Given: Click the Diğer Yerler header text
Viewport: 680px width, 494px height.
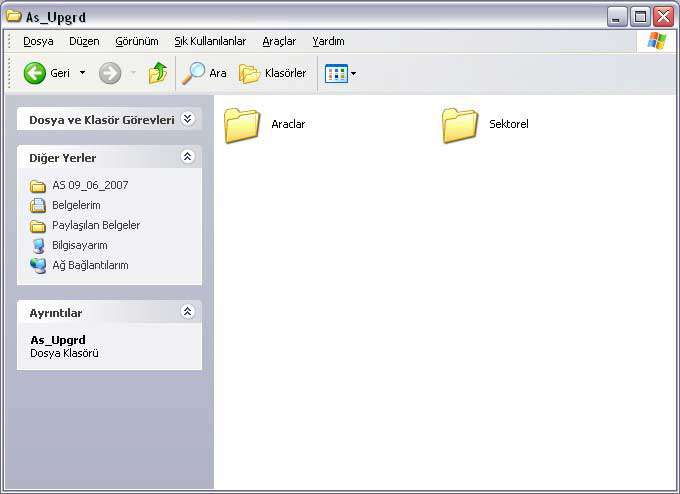Looking at the screenshot, I should pos(63,158).
